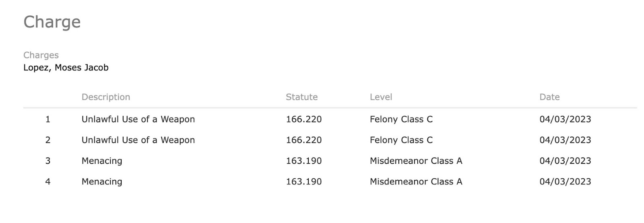The height and width of the screenshot is (223, 644).
Task: Click the Date column header
Action: (550, 97)
